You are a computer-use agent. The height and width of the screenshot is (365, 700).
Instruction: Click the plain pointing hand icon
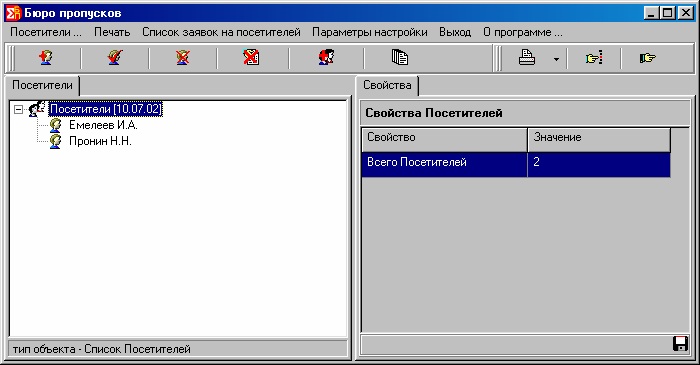click(647, 58)
